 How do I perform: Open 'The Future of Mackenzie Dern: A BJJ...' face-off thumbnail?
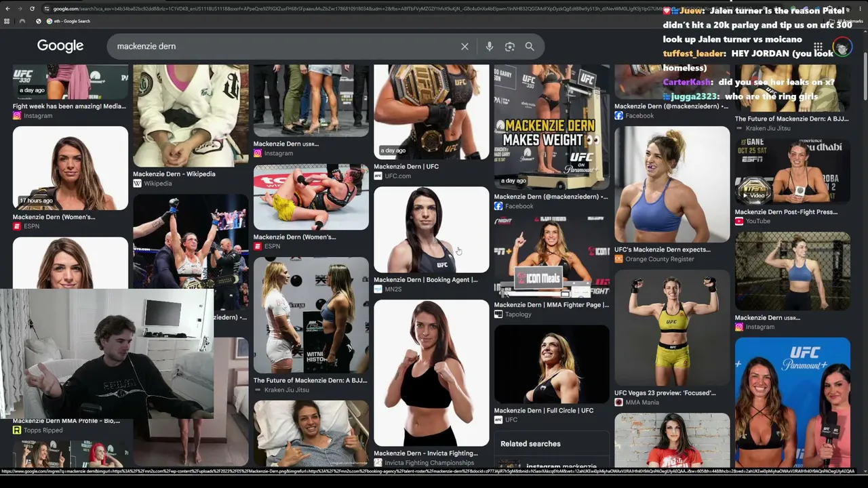pos(311,315)
